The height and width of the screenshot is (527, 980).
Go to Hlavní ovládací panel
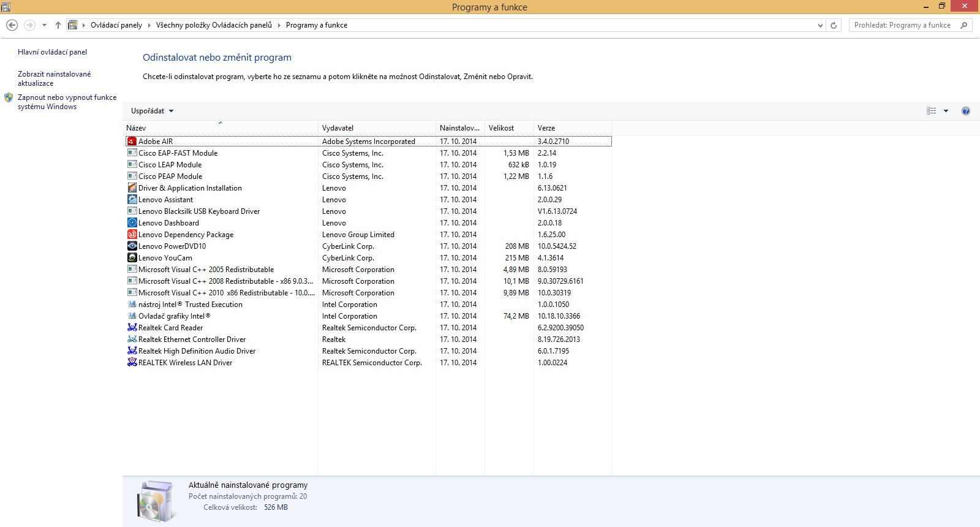point(52,52)
